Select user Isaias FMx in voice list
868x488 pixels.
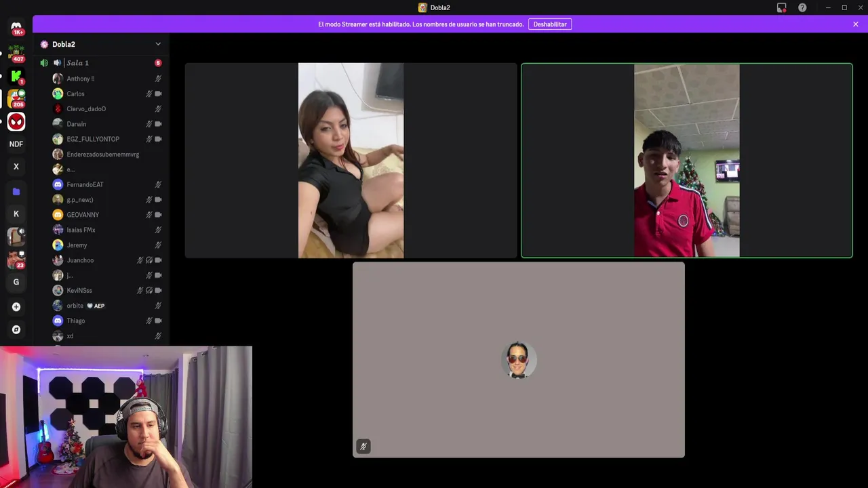tap(107, 230)
